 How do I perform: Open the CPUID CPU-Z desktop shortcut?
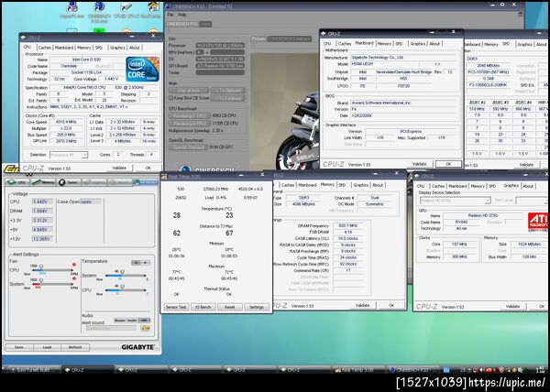(126, 10)
